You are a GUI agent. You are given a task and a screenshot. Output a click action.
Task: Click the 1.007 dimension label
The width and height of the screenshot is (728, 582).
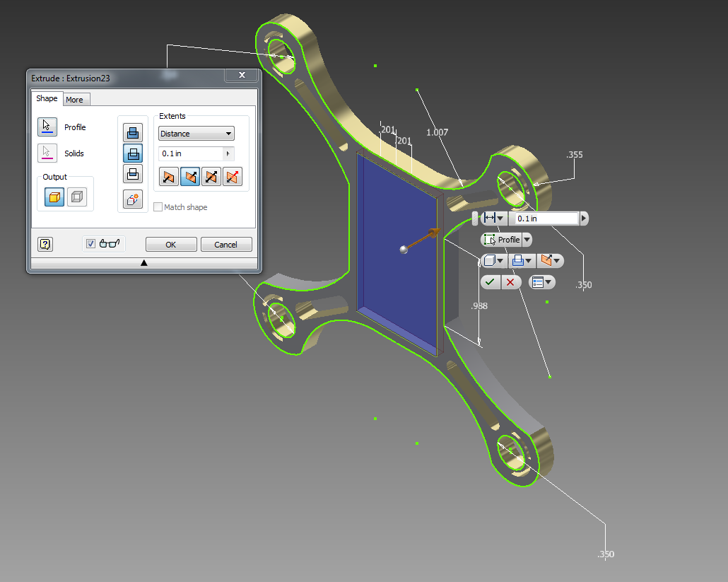pos(438,132)
